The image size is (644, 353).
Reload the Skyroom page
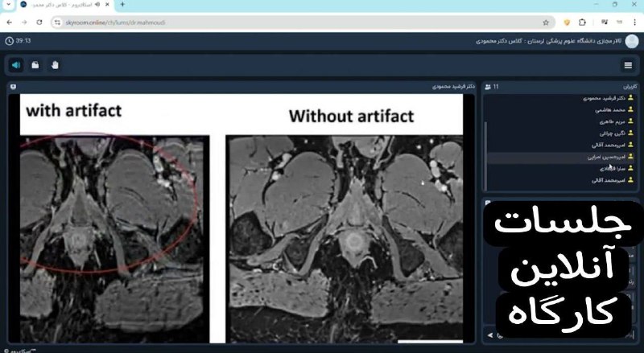tap(39, 22)
